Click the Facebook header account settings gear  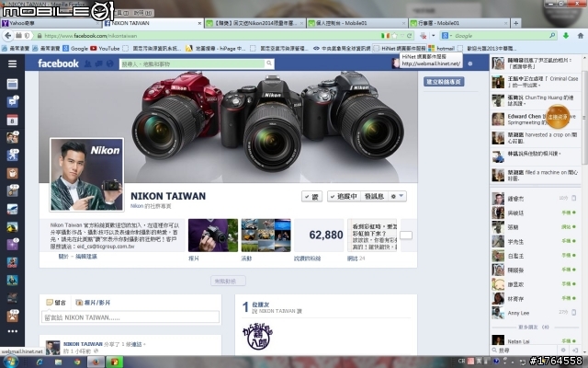[x=470, y=63]
